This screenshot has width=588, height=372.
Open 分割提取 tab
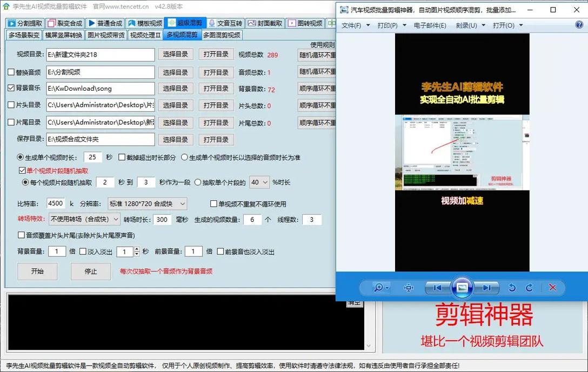(25, 23)
